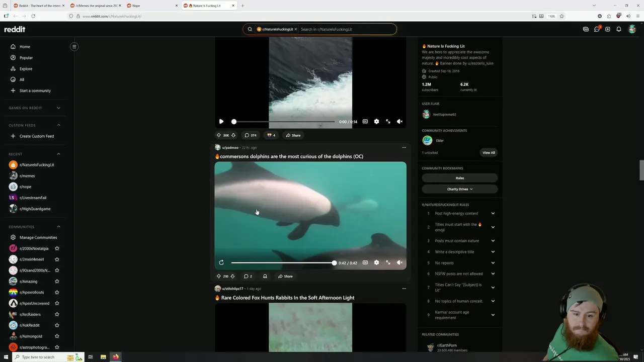This screenshot has width=644, height=362.
Task: Open settings gear on the top video
Action: pos(376,122)
